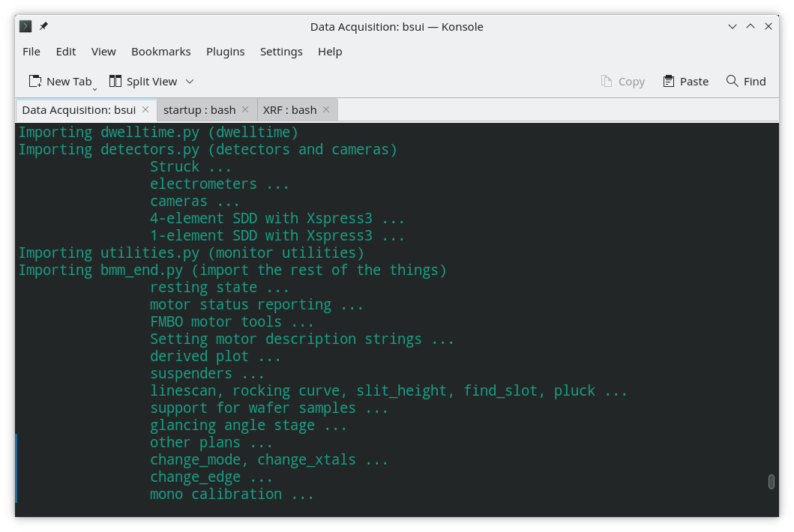Click the Konsole terminal icon in the title bar
Viewport: 794px width, 532px height.
(x=25, y=26)
